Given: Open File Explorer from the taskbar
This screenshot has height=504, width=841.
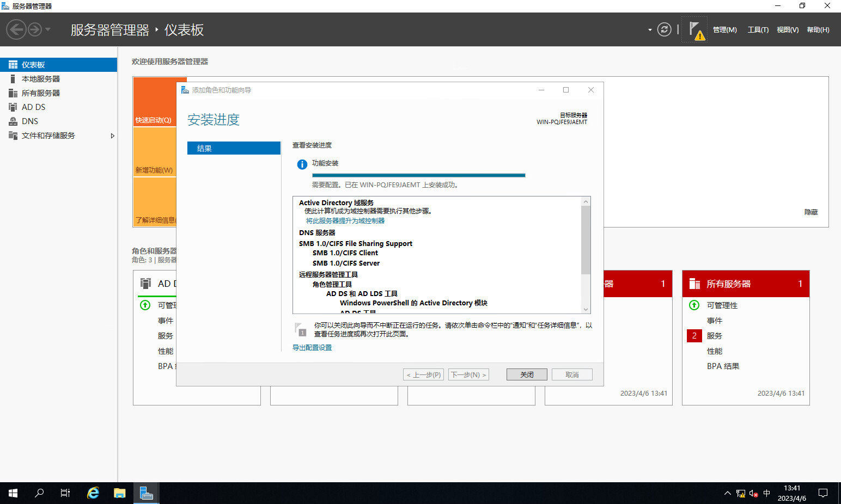Looking at the screenshot, I should [x=119, y=493].
